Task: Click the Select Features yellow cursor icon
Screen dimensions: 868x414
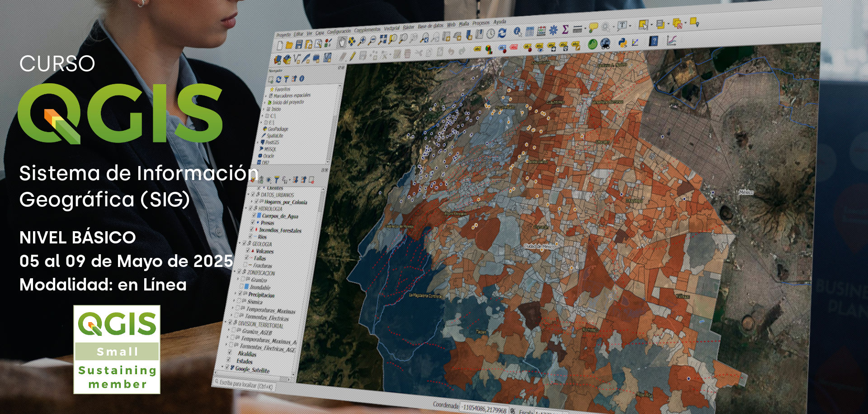Action: 644,25
